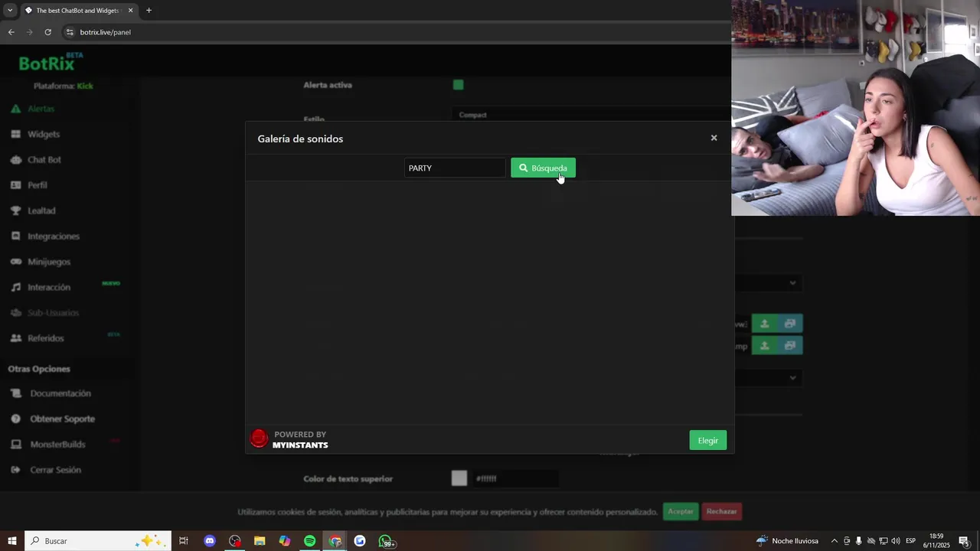This screenshot has height=551, width=980.
Task: Open the Obtener Soporte link
Action: 63,419
